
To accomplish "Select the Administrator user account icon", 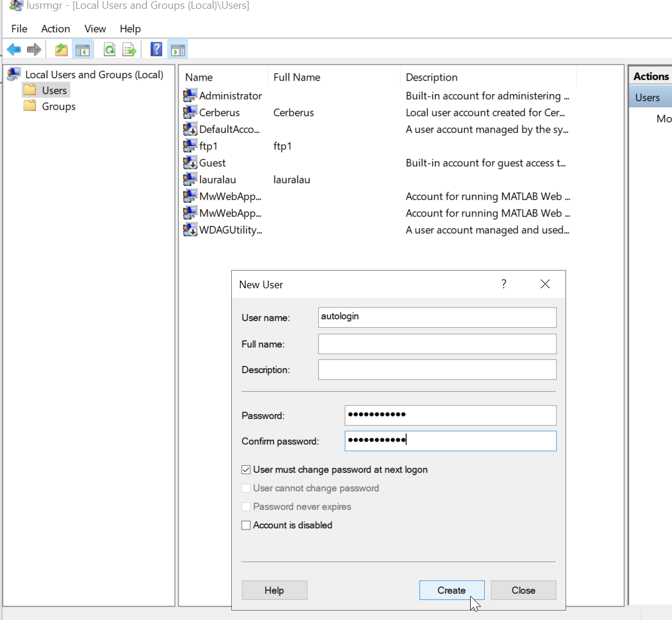I will tap(190, 95).
